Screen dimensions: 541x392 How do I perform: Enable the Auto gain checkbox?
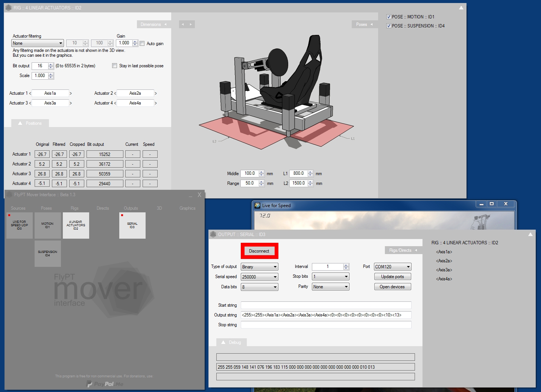142,44
